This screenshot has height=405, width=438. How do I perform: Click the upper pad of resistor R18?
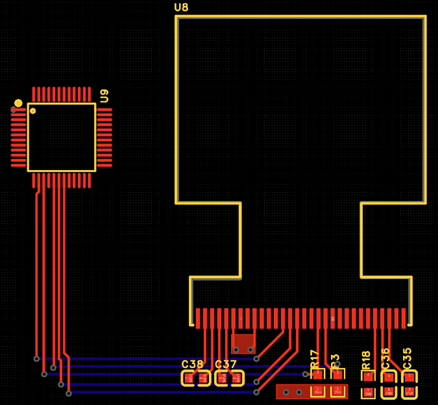pos(368,377)
